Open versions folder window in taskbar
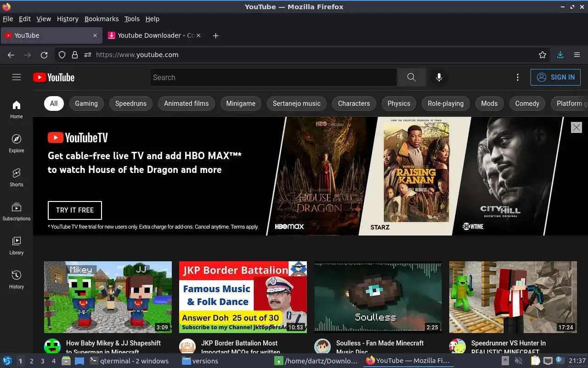This screenshot has height=368, width=588. pyautogui.click(x=200, y=361)
